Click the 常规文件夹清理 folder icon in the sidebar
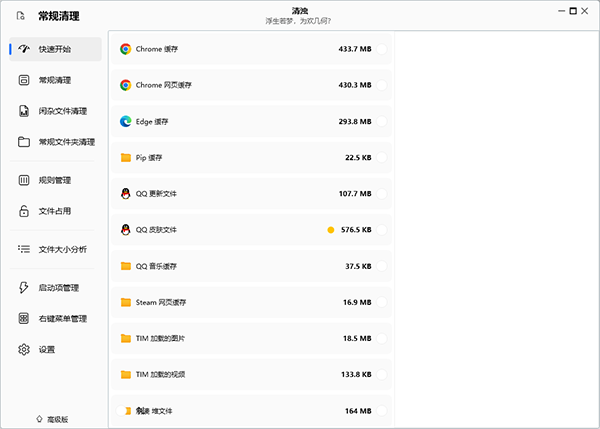 [24, 142]
